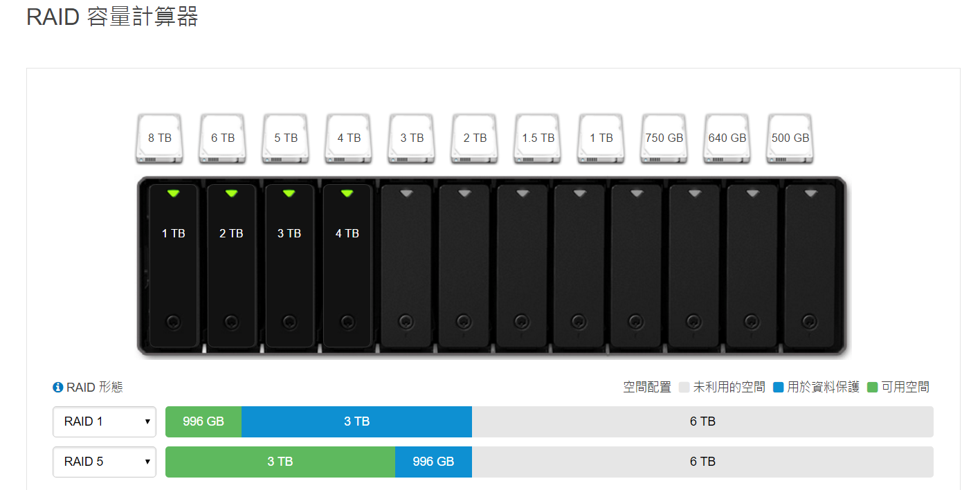Image resolution: width=980 pixels, height=490 pixels.
Task: Click the RAID 形態 label
Action: (x=95, y=388)
